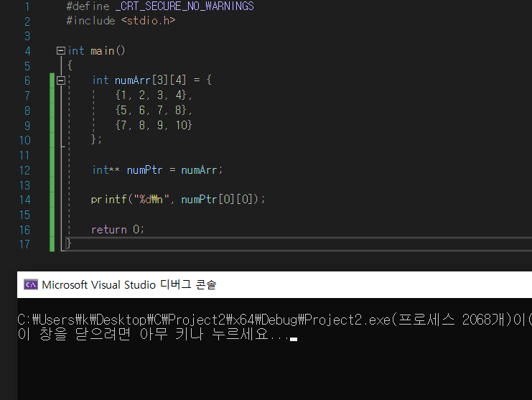Click the printf statement on line 14

click(178, 199)
